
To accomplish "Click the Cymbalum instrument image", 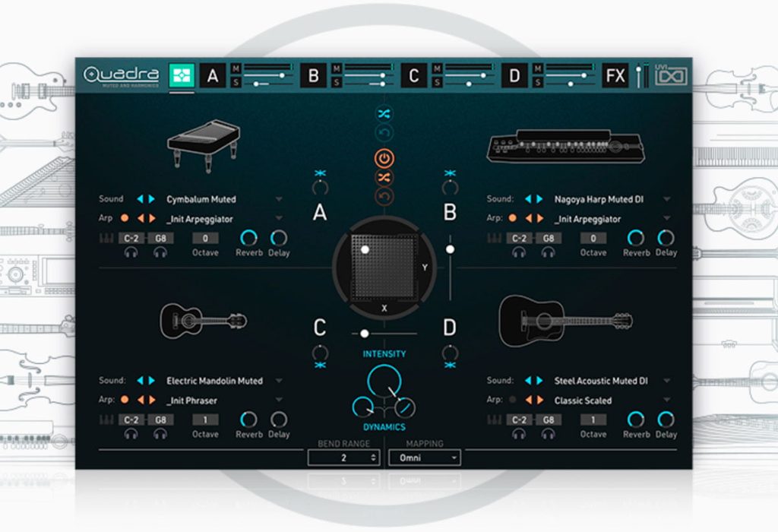I will click(204, 144).
